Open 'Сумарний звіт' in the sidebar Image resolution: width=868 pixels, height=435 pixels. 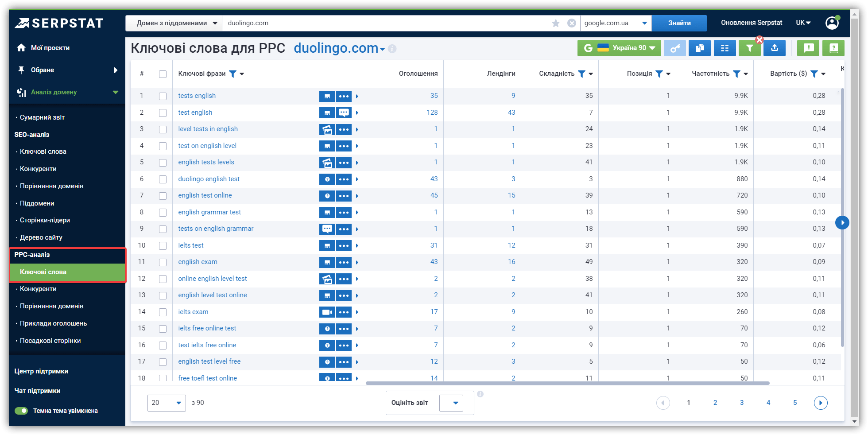42,117
